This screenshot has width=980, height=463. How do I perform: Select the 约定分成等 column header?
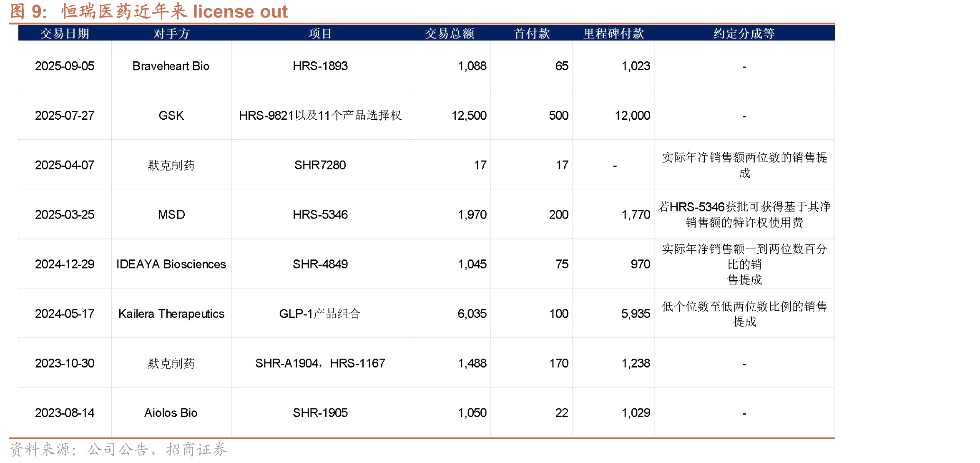click(x=744, y=33)
